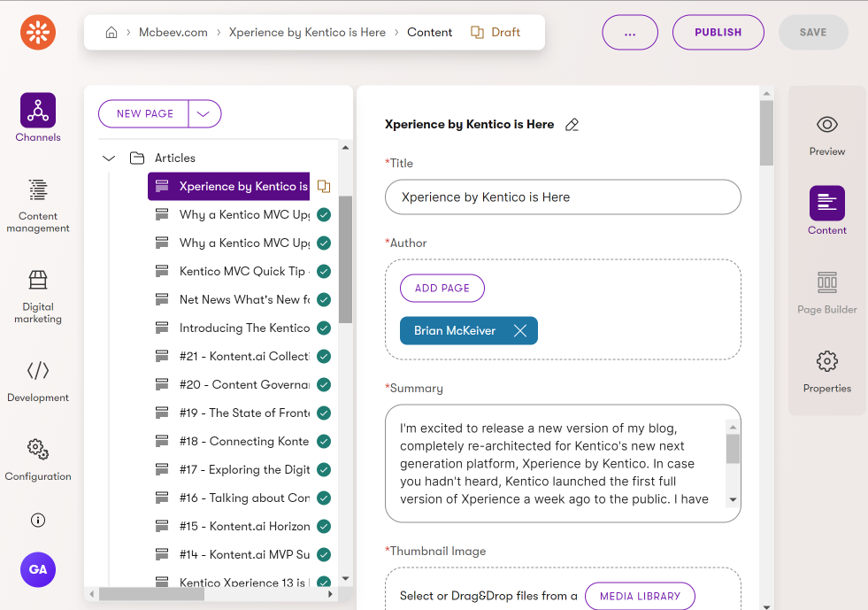Image resolution: width=868 pixels, height=610 pixels.
Task: Click the Articles folder icon
Action: (137, 158)
